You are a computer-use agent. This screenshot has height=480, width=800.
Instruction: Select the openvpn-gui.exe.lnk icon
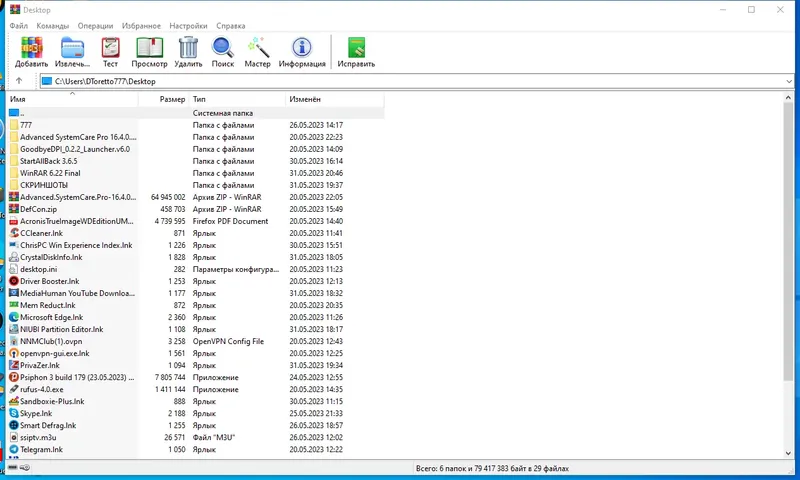pos(14,353)
